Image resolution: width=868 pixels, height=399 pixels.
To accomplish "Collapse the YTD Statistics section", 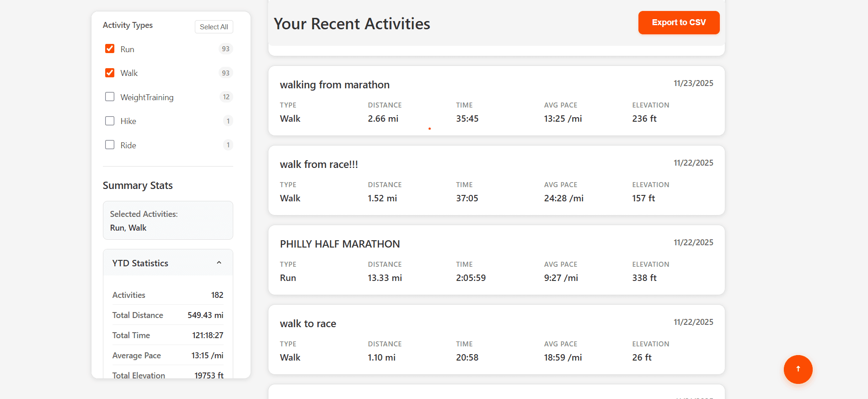I will click(x=219, y=262).
